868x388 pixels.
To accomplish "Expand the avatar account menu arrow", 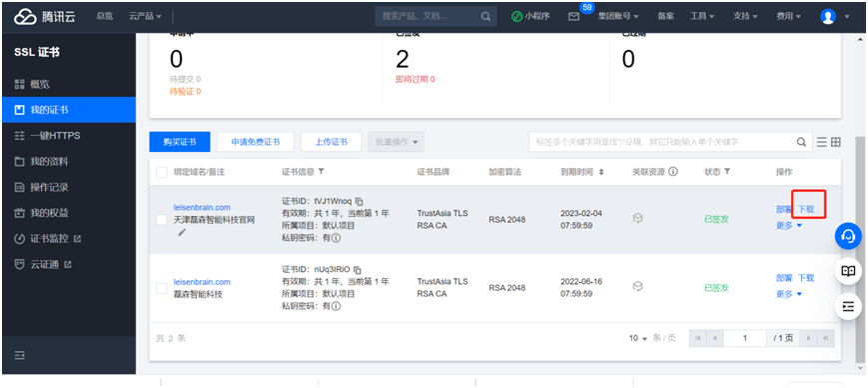I will [846, 17].
